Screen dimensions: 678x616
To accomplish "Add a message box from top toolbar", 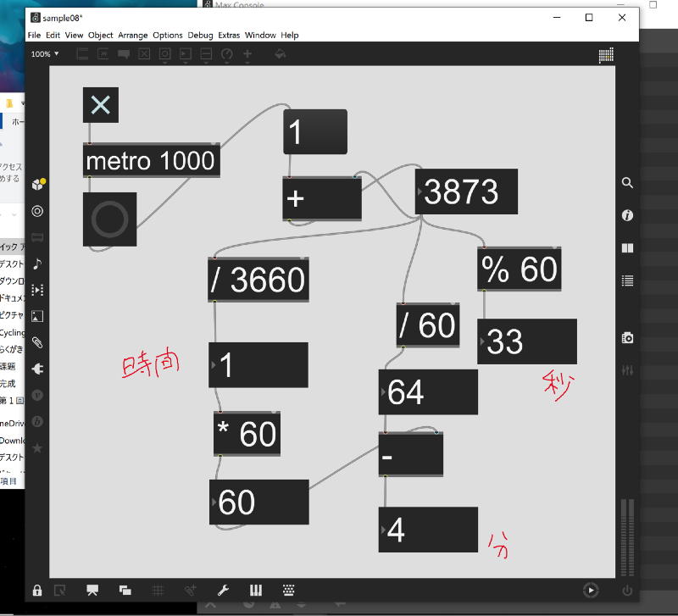I will [x=103, y=54].
